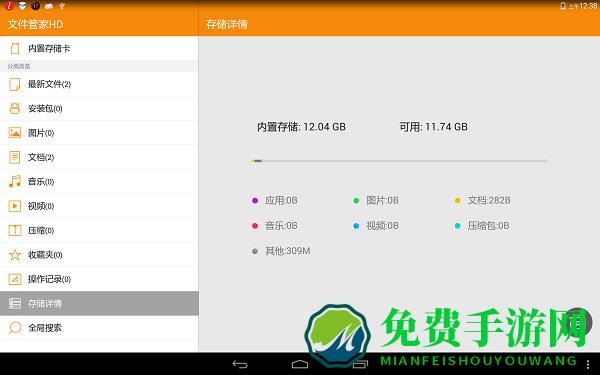Open the 操作记录 history icon
The width and height of the screenshot is (600, 375).
click(x=15, y=279)
